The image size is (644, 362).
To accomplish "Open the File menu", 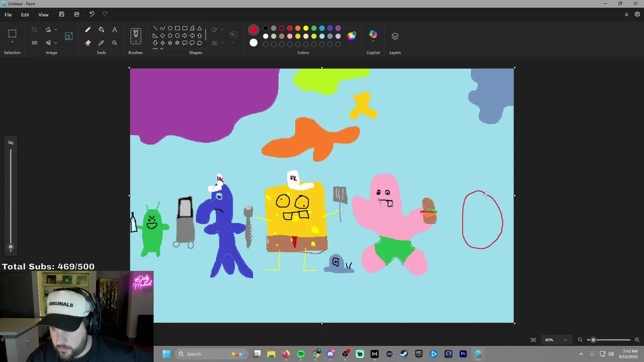I will [x=8, y=15].
